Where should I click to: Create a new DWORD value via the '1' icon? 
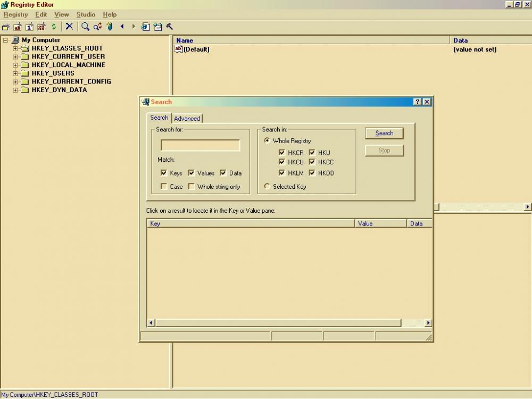click(x=29, y=27)
